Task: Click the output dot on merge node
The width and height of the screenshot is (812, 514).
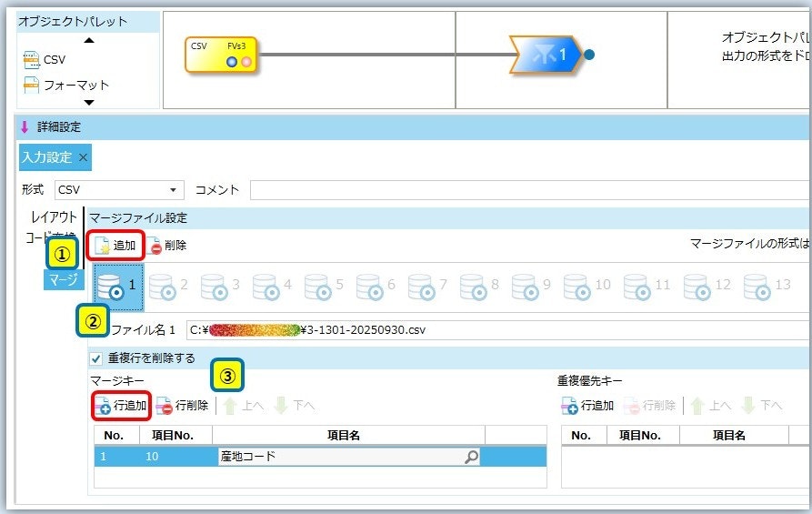Action: [x=589, y=54]
